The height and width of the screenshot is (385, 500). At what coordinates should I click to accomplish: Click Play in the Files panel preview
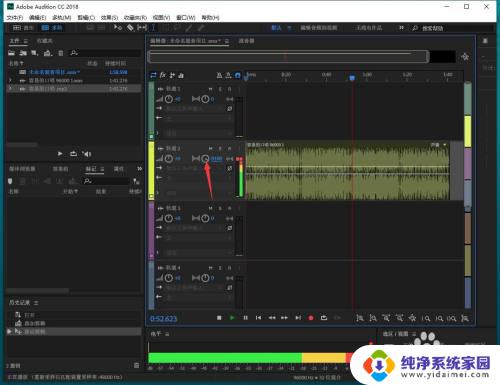click(60, 154)
